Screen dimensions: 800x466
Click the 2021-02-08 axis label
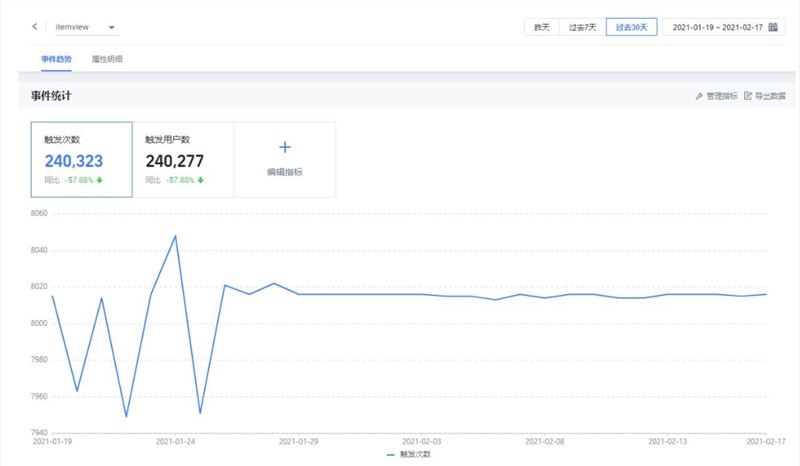tap(545, 442)
